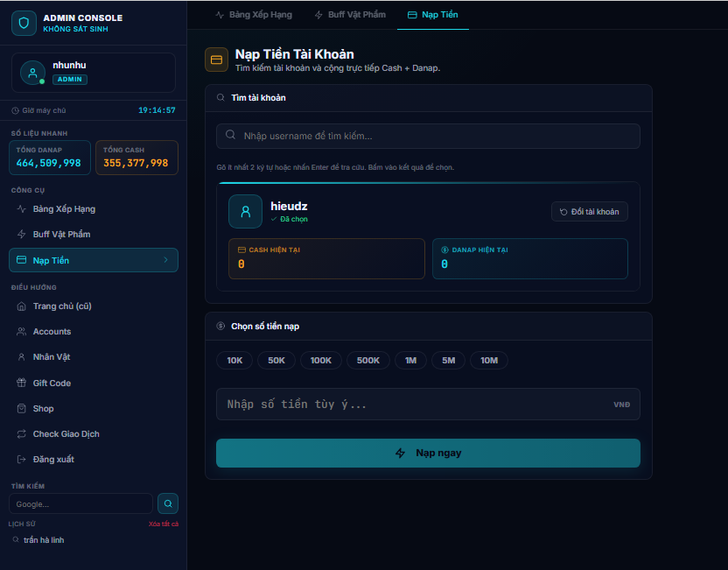Viewport: 728px width, 570px height.
Task: Click the chevron arrow on sidebar Nạp Tiền
Action: pyautogui.click(x=165, y=260)
